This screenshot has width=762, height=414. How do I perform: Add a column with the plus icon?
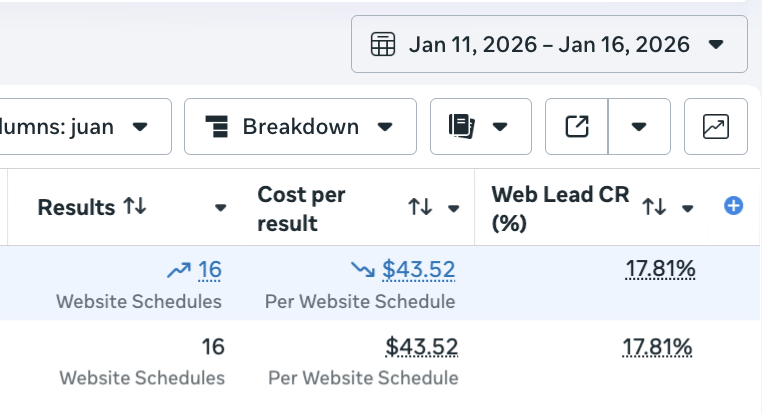[733, 206]
